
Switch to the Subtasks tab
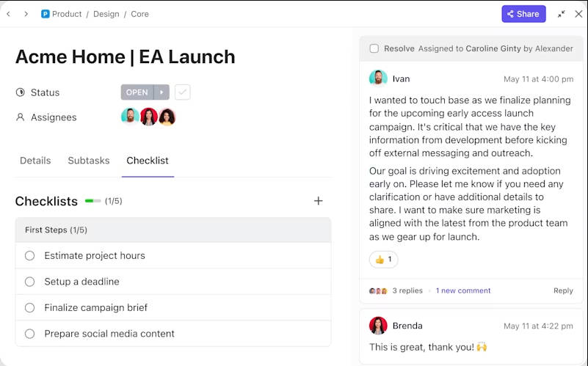(x=89, y=161)
